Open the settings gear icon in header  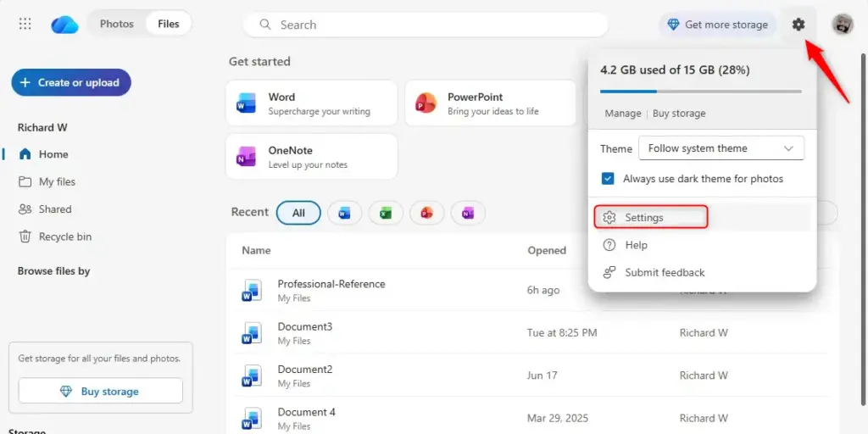798,25
